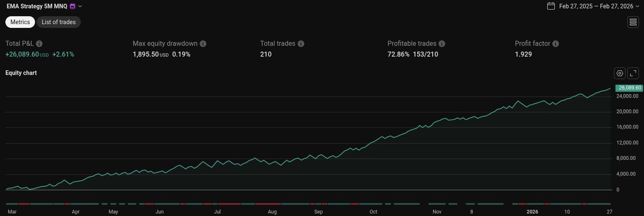
Task: Show info tooltip for Total P&L
Action: [x=39, y=44]
